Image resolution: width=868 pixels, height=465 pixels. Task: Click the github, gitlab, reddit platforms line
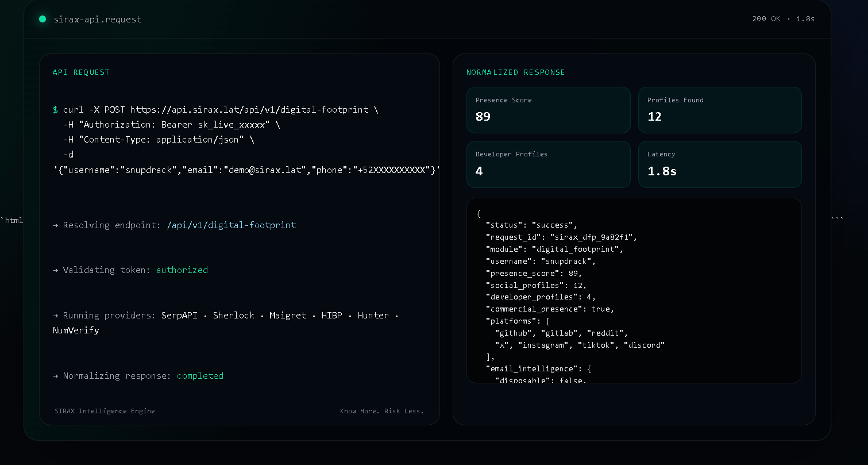[x=562, y=333]
